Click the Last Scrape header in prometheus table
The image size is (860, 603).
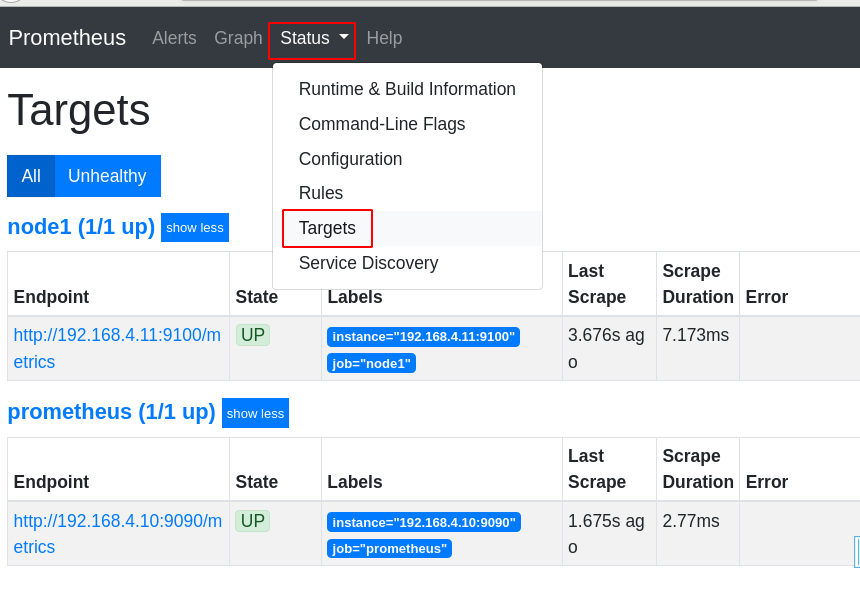597,469
